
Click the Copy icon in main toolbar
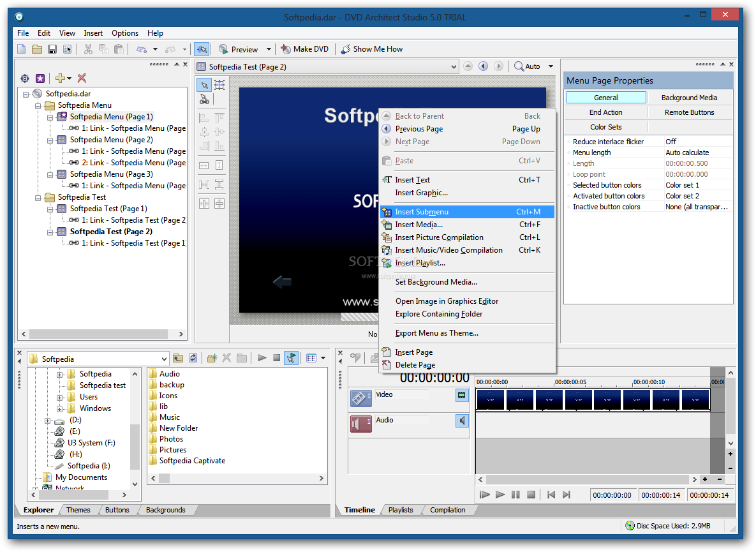click(x=103, y=49)
